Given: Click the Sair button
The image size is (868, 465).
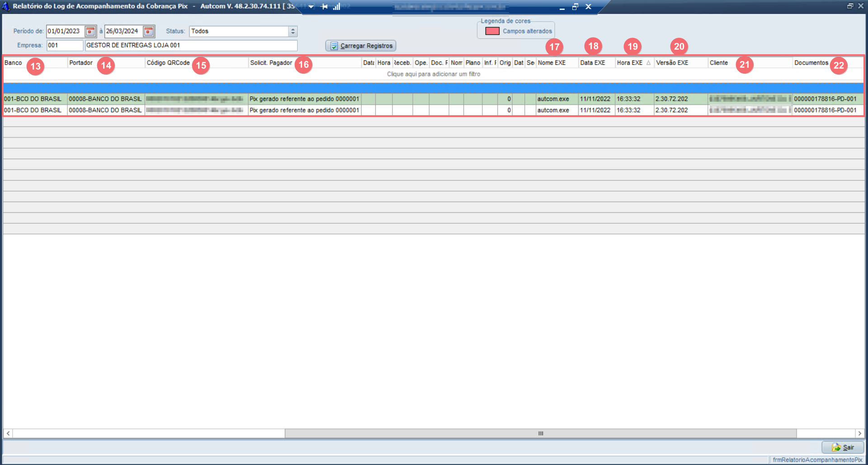Looking at the screenshot, I should (843, 447).
